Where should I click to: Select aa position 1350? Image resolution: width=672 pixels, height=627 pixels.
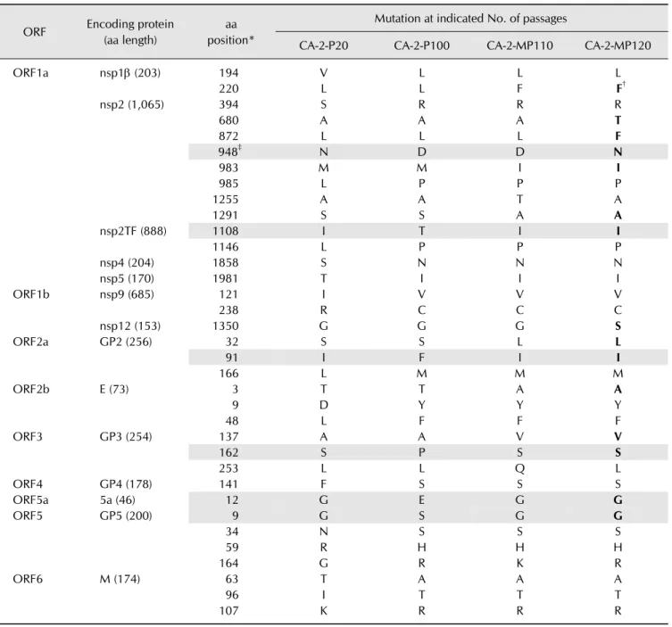(226, 326)
